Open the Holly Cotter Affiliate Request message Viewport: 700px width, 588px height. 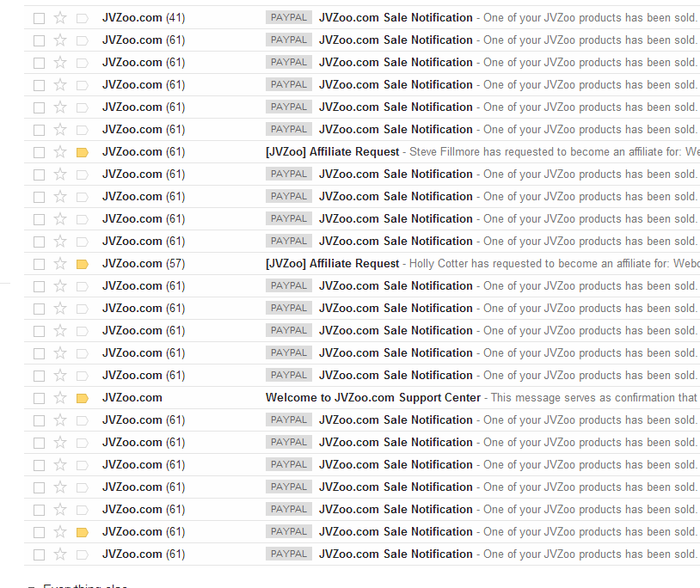[x=332, y=264]
